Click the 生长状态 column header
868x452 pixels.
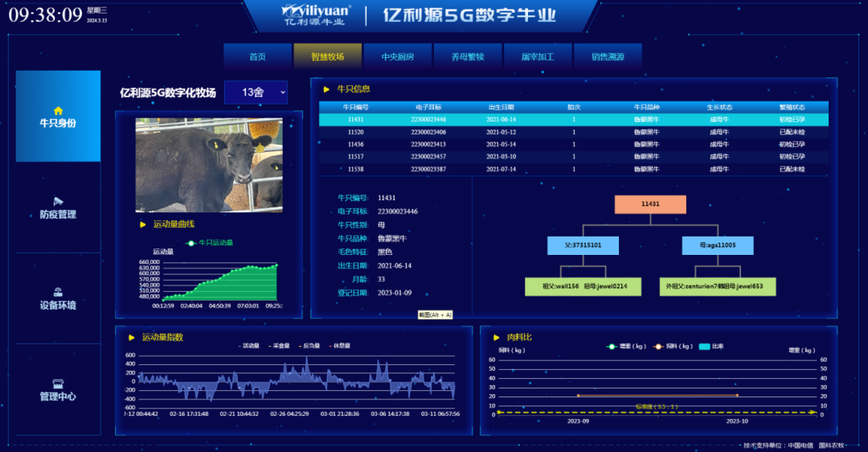point(719,108)
